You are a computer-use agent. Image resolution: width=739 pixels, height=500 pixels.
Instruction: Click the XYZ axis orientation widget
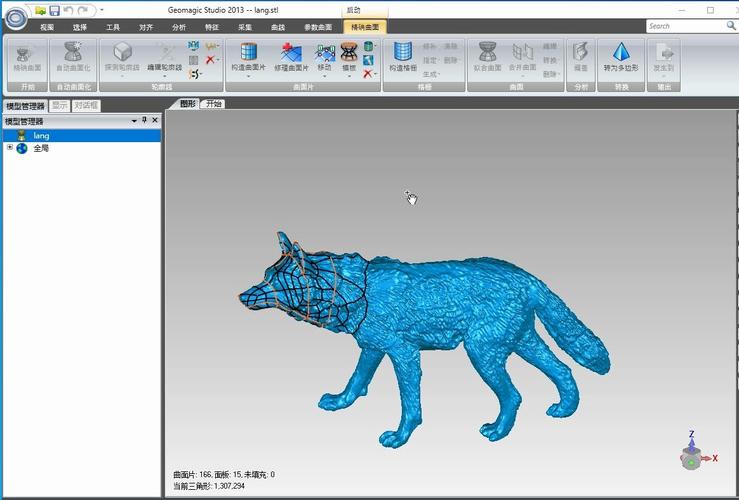pos(697,451)
